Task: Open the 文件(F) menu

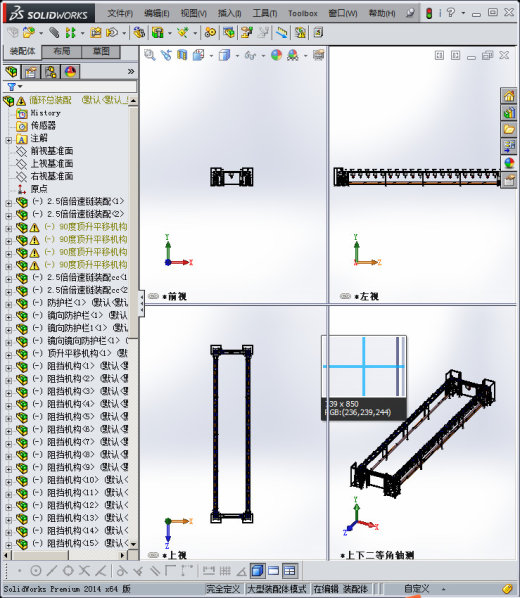Action: (120, 13)
